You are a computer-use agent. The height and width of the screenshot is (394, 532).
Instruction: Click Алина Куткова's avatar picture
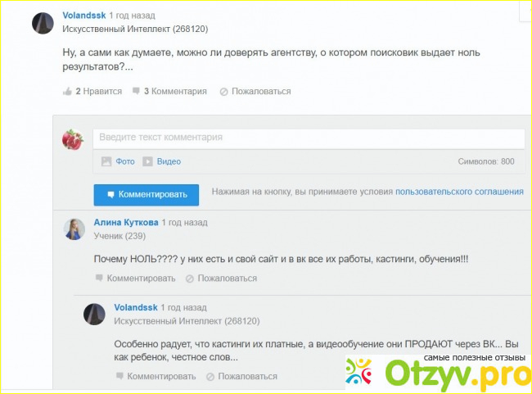pos(74,229)
